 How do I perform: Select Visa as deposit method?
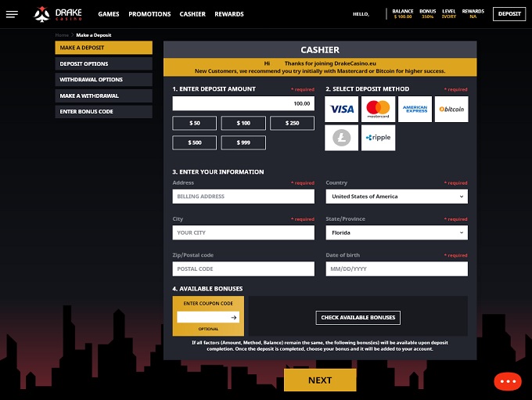pos(342,110)
